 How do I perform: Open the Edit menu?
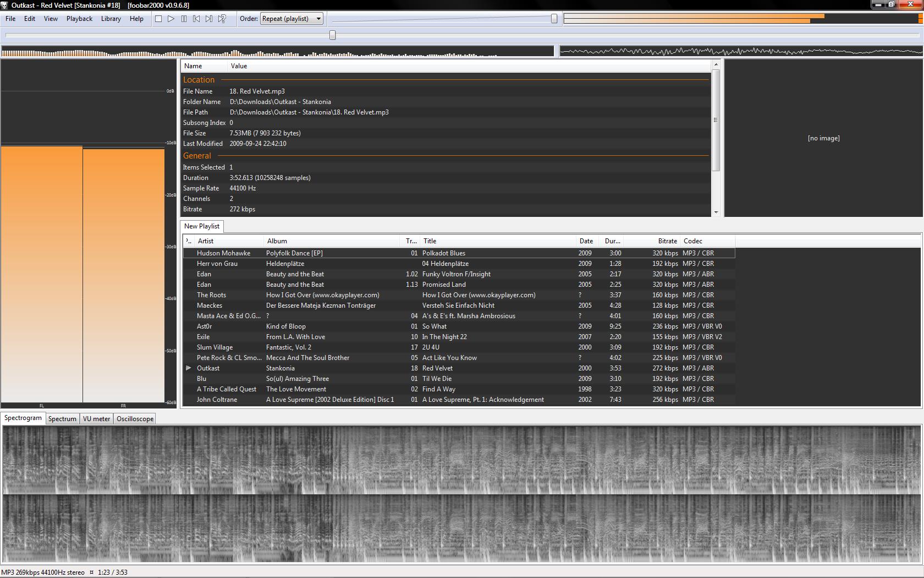click(x=30, y=19)
